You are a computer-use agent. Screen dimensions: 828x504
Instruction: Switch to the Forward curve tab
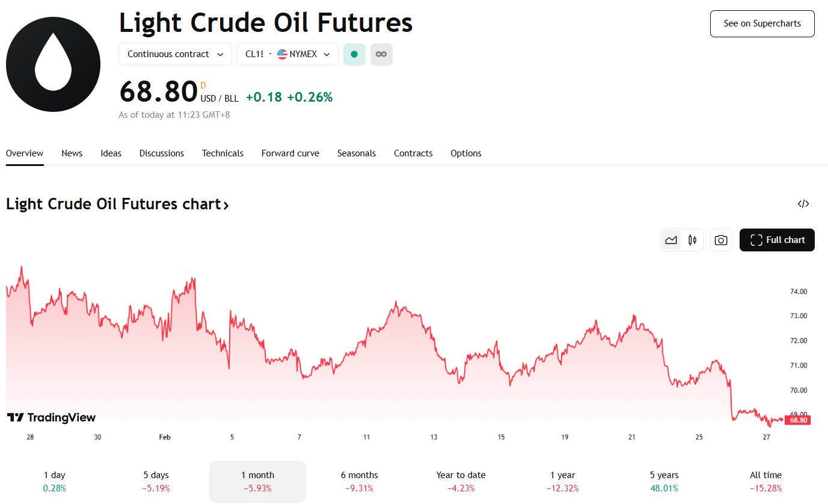290,153
